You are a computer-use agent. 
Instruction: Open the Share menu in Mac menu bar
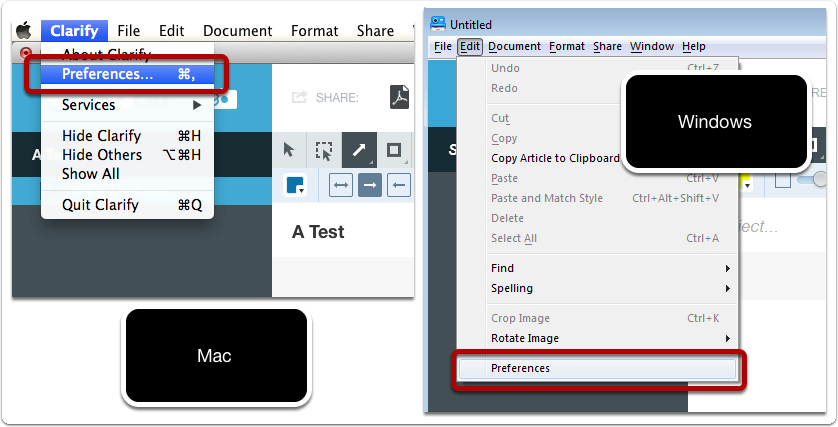(x=375, y=30)
